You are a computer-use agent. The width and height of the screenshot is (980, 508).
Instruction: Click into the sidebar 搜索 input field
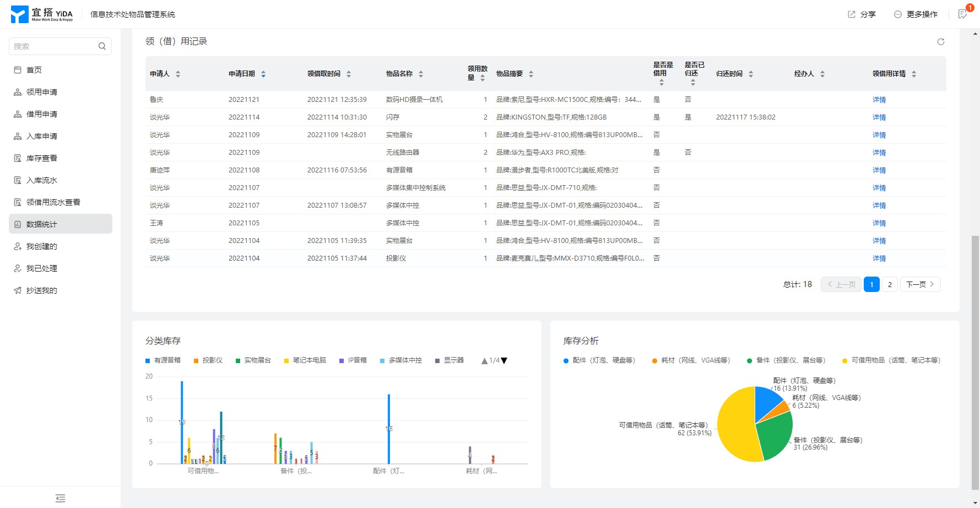[x=52, y=46]
